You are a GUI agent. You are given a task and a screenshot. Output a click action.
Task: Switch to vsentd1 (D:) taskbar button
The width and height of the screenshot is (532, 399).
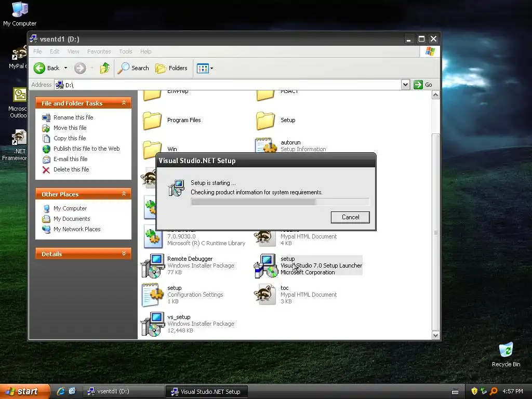coord(123,392)
